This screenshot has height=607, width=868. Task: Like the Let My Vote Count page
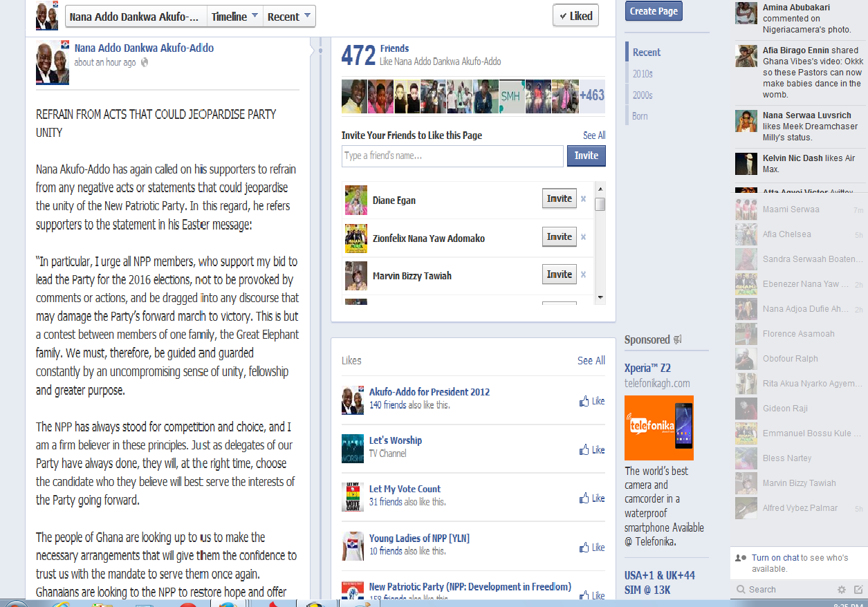point(592,498)
